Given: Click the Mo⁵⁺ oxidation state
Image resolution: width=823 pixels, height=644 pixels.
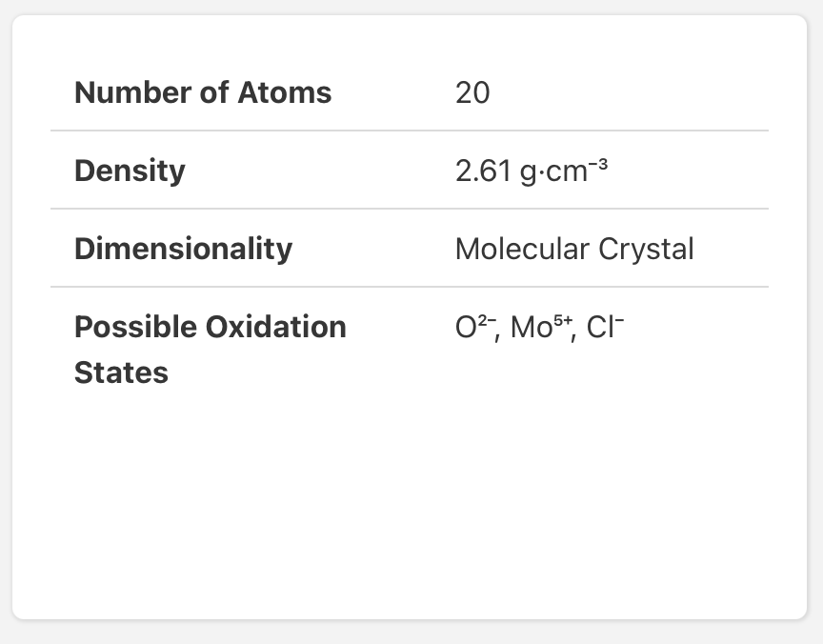Looking at the screenshot, I should point(541,327).
